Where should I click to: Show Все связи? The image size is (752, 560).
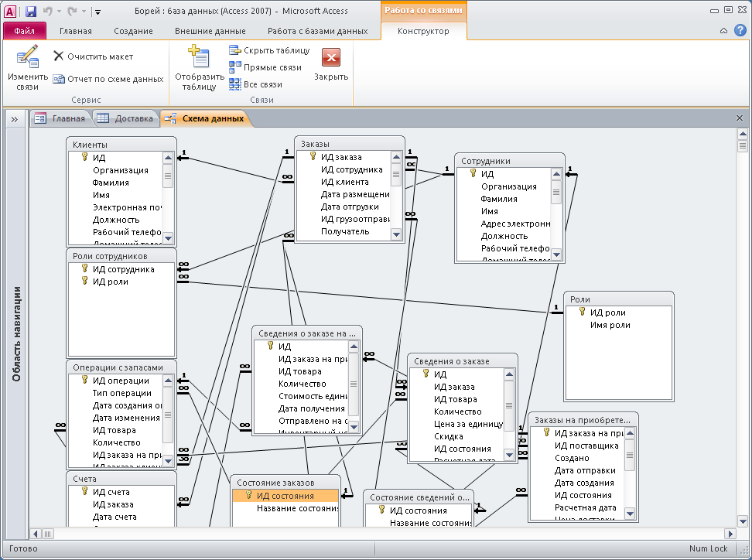point(255,84)
